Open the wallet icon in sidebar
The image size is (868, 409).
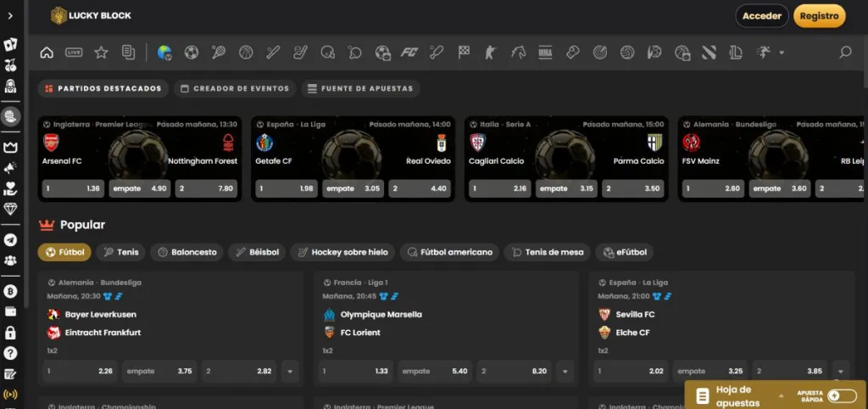click(x=10, y=312)
